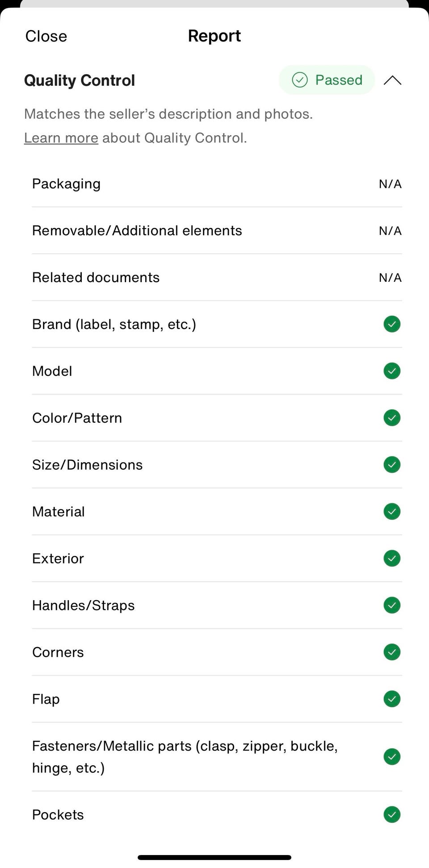Collapse the Quality Control section chevron
The image size is (429, 868).
coord(392,80)
